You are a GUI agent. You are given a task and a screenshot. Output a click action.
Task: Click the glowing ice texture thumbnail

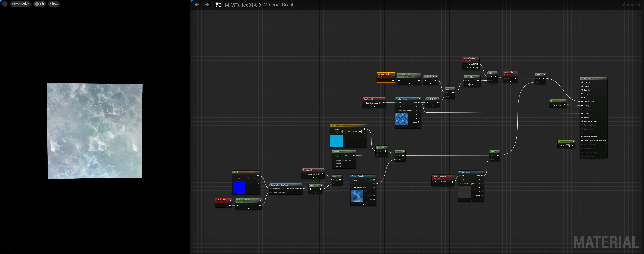point(357,196)
